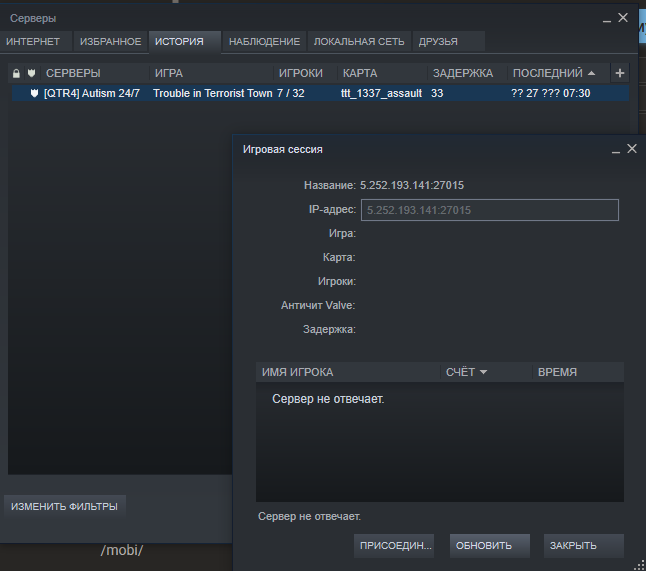This screenshot has height=571, width=646.
Task: Click 'Сервер не ответает.' in player list
Action: (x=328, y=399)
